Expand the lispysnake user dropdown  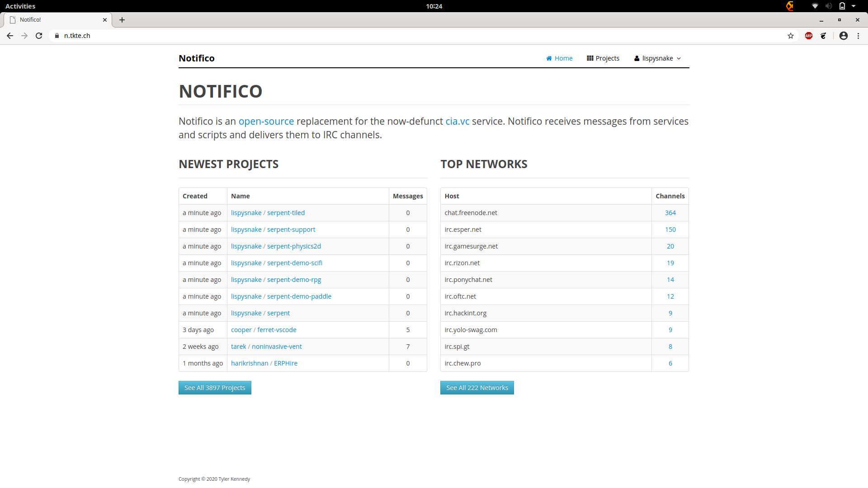tap(658, 58)
